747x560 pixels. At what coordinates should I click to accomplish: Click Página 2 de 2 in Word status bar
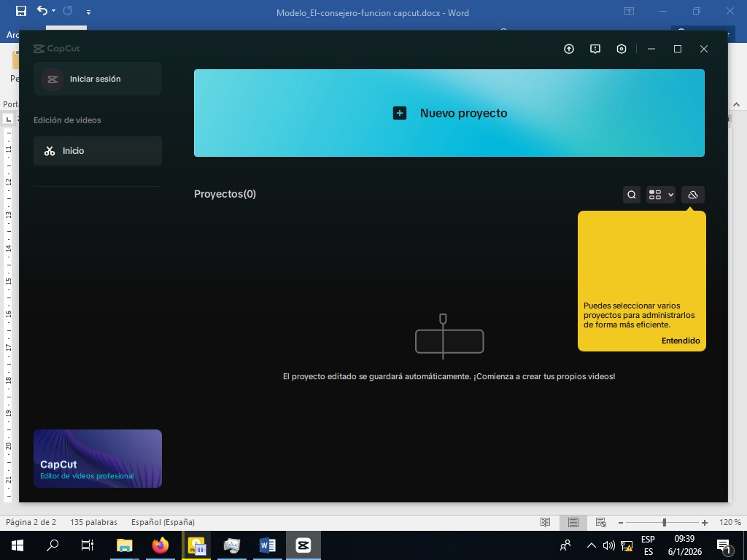[x=31, y=522]
